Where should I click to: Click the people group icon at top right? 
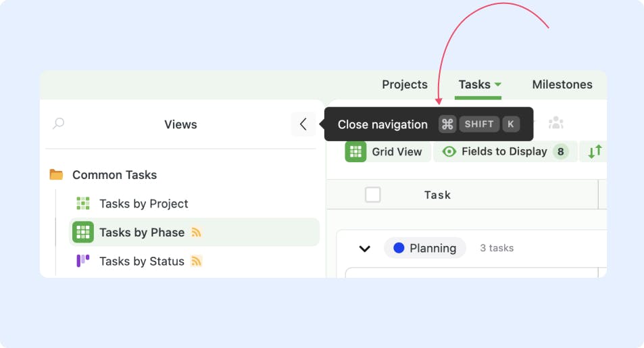556,122
